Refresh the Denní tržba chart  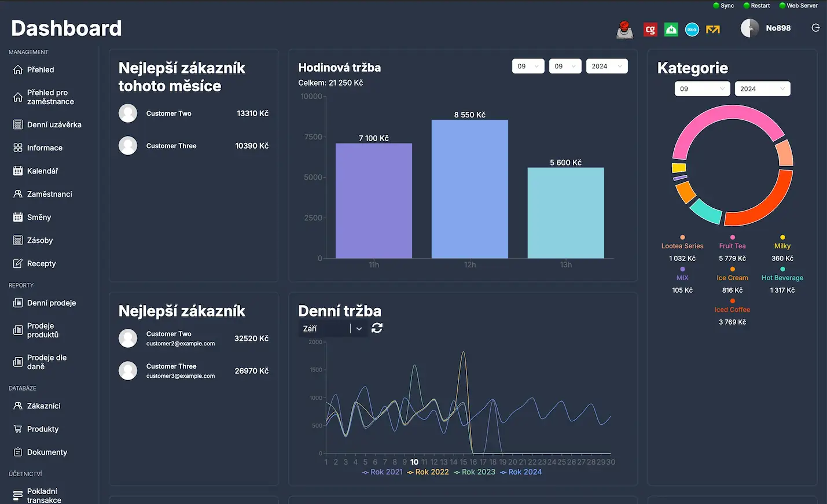pyautogui.click(x=376, y=328)
